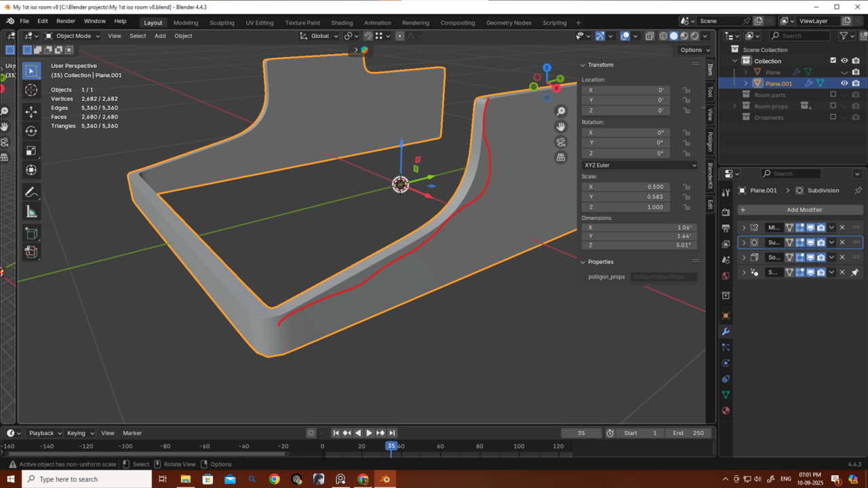868x488 pixels.
Task: Open the XYZ Euler rotation mode dropdown
Action: 639,165
